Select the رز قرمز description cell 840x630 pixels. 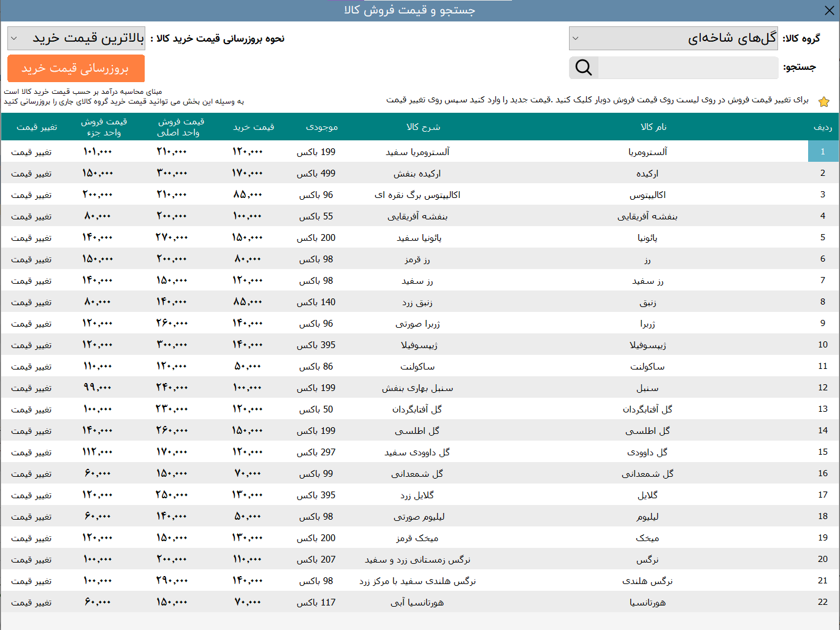418,259
